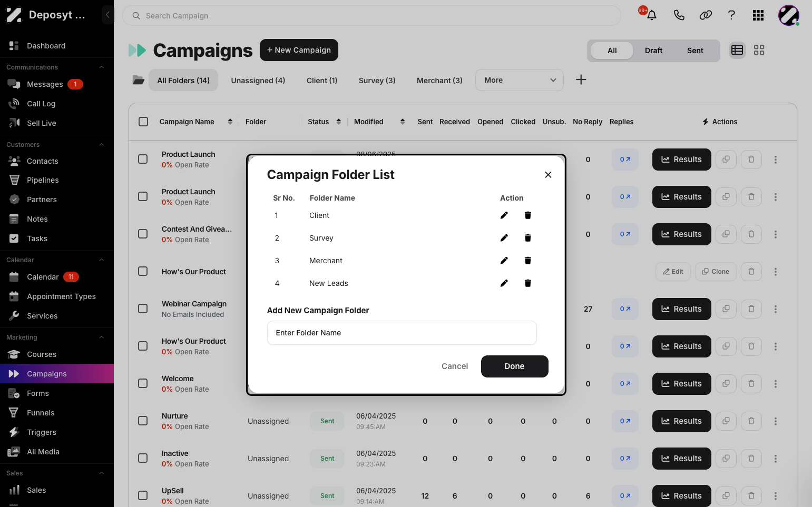
Task: Delete the New Leads folder
Action: (x=527, y=283)
